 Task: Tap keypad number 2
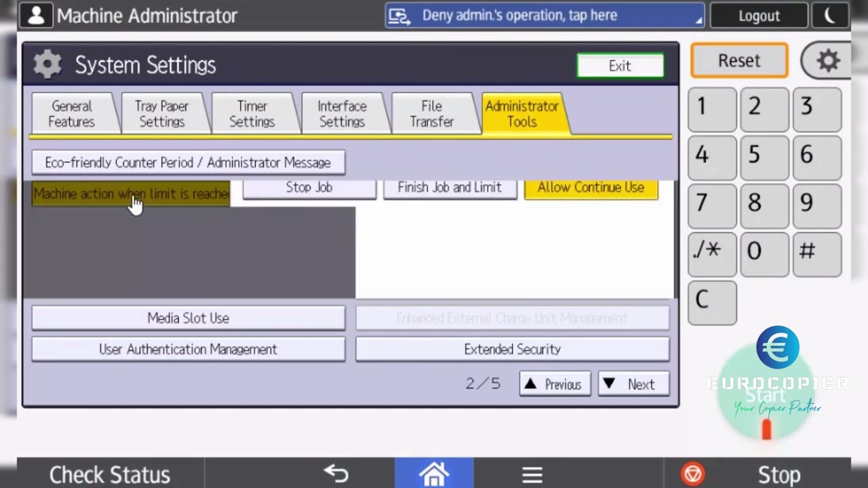(x=764, y=108)
